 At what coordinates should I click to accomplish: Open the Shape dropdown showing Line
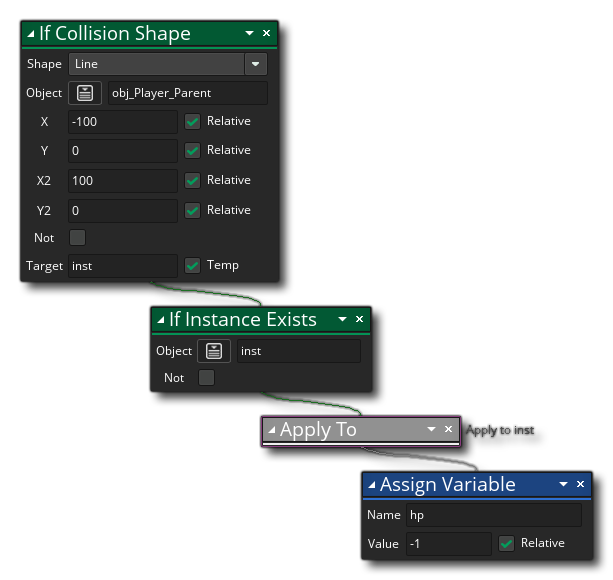point(257,64)
